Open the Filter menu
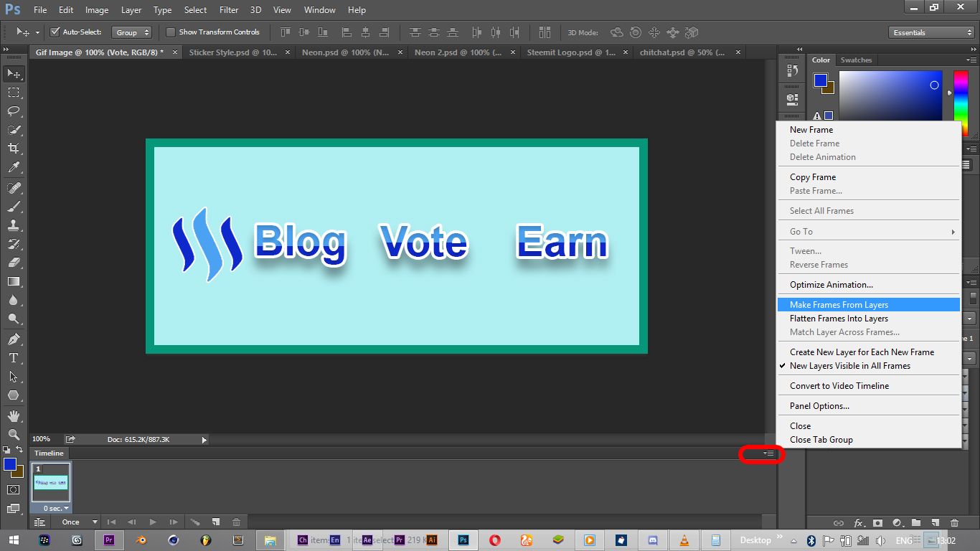 click(x=229, y=10)
